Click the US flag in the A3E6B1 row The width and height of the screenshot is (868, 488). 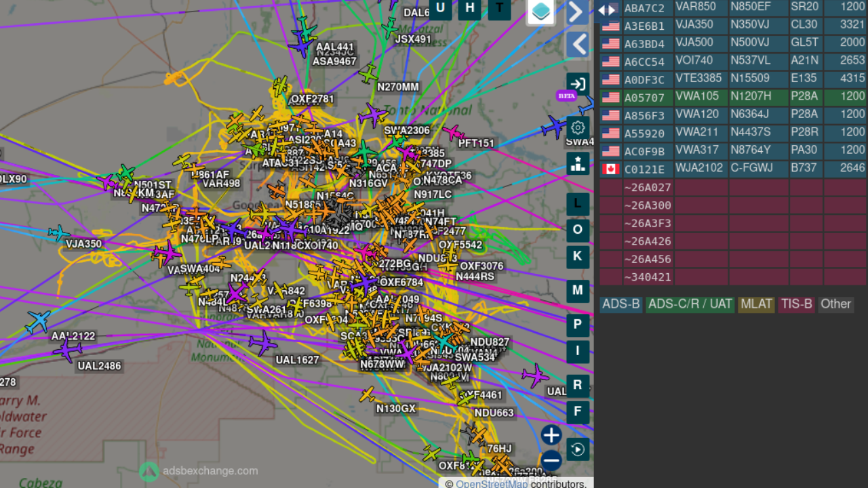click(611, 26)
